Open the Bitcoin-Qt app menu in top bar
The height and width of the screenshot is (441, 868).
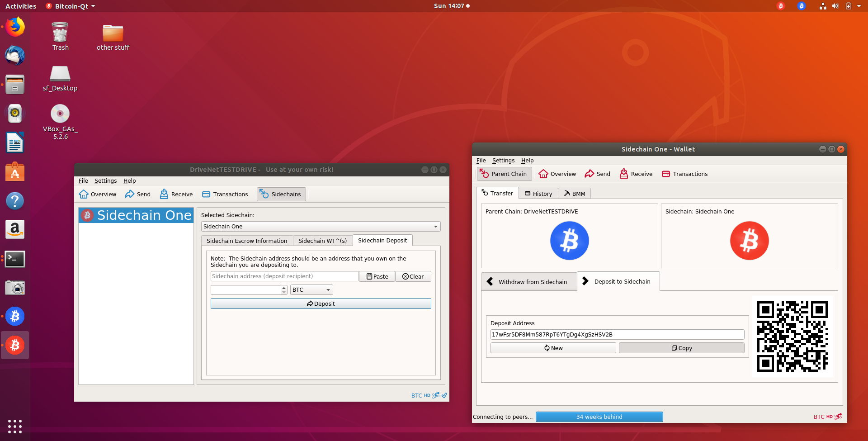point(71,6)
